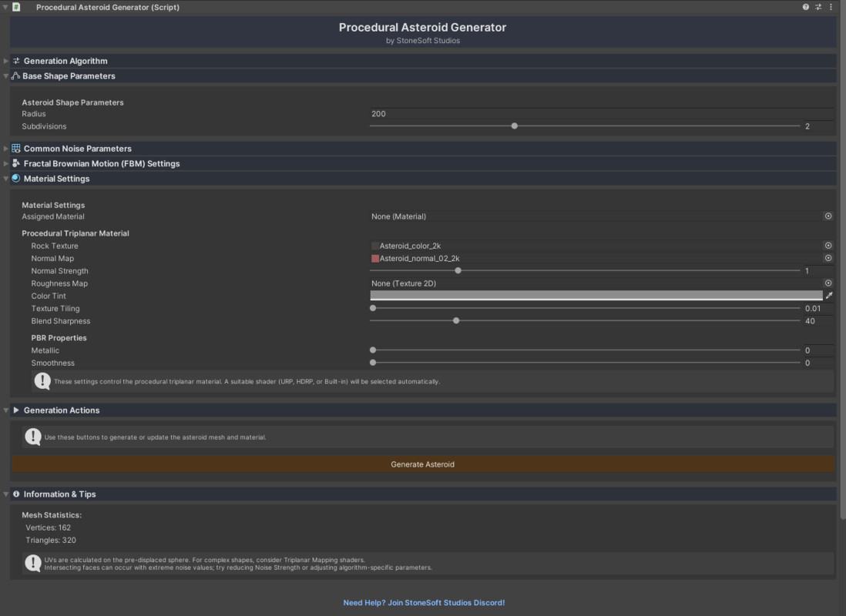Click the Blend Sharpness slider handle
This screenshot has width=846, height=616.
456,320
